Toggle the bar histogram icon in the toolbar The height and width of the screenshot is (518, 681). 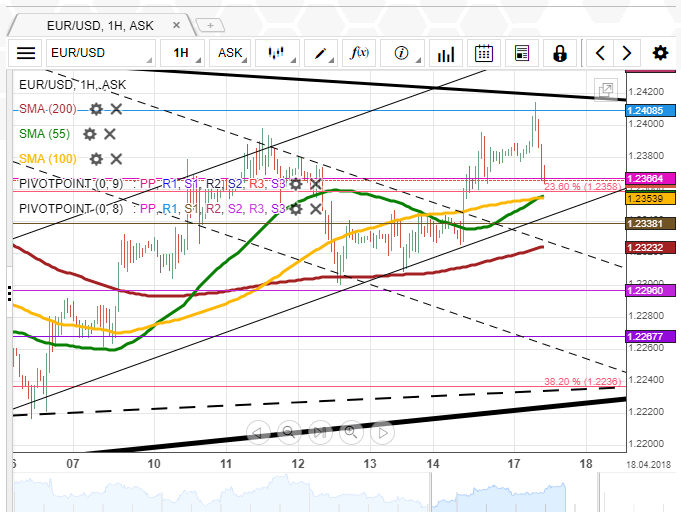point(446,53)
